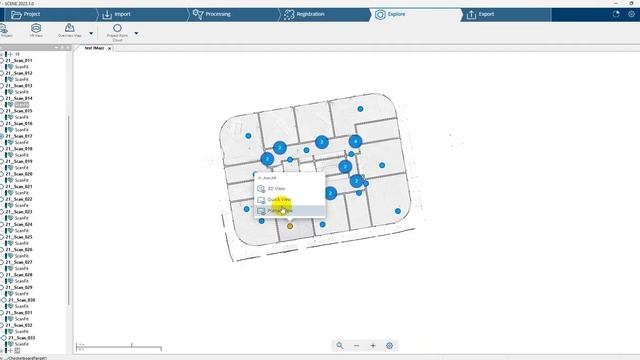Click ScanFit under 21_Scan_033
This screenshot has width=640, height=360.
click(22, 344)
